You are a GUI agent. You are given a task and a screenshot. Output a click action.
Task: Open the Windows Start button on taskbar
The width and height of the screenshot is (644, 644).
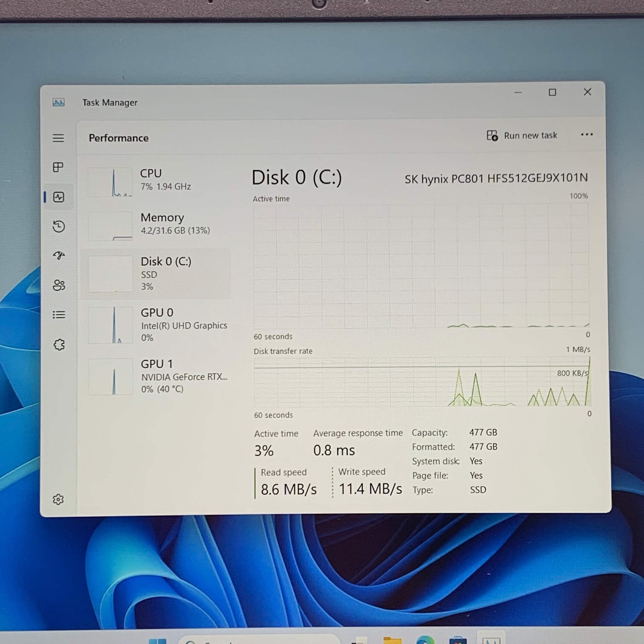[157, 641]
